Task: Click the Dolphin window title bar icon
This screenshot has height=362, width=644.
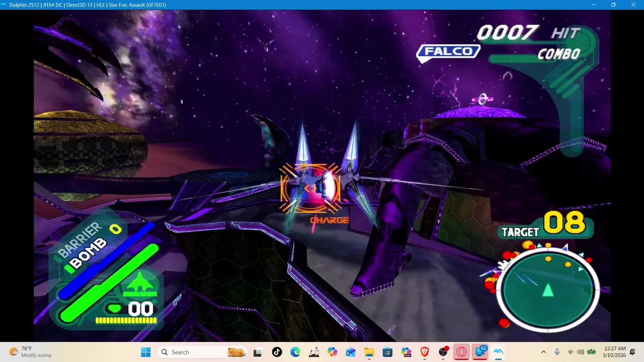Action: (5, 5)
